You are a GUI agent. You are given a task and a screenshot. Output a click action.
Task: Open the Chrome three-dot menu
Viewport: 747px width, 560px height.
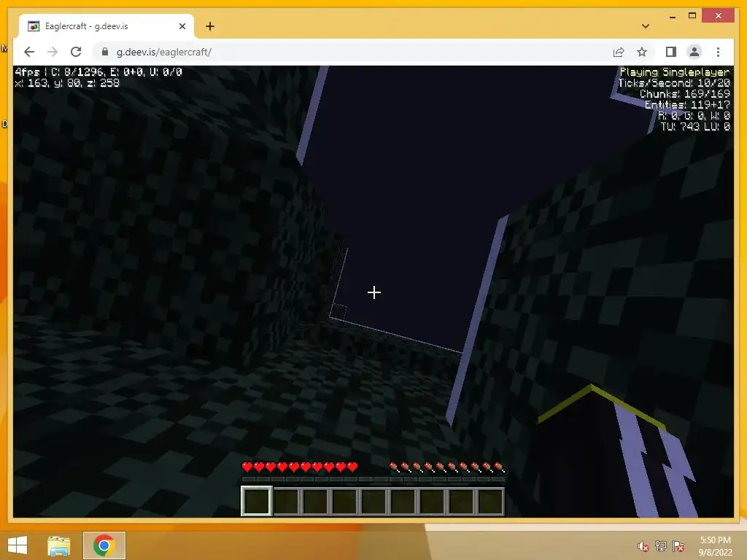(x=718, y=52)
